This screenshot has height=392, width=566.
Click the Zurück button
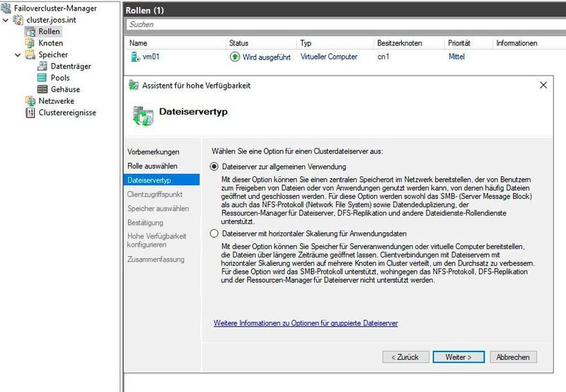405,357
